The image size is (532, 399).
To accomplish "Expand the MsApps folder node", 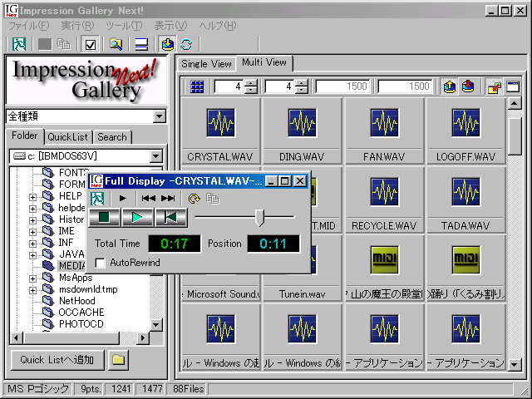I will (x=32, y=279).
